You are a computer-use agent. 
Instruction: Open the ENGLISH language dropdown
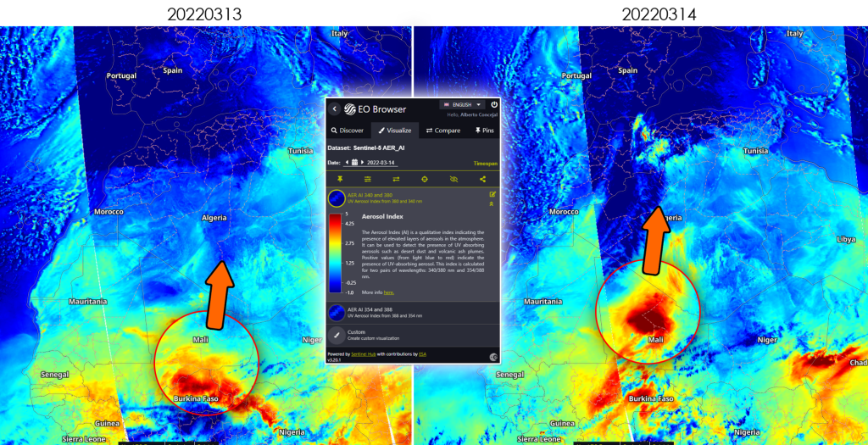coord(461,104)
